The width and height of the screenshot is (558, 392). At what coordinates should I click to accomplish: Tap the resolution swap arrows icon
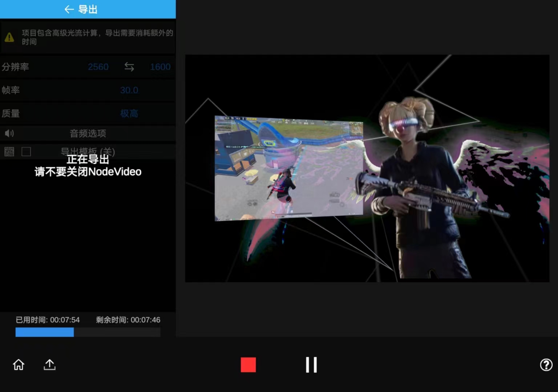coord(129,67)
